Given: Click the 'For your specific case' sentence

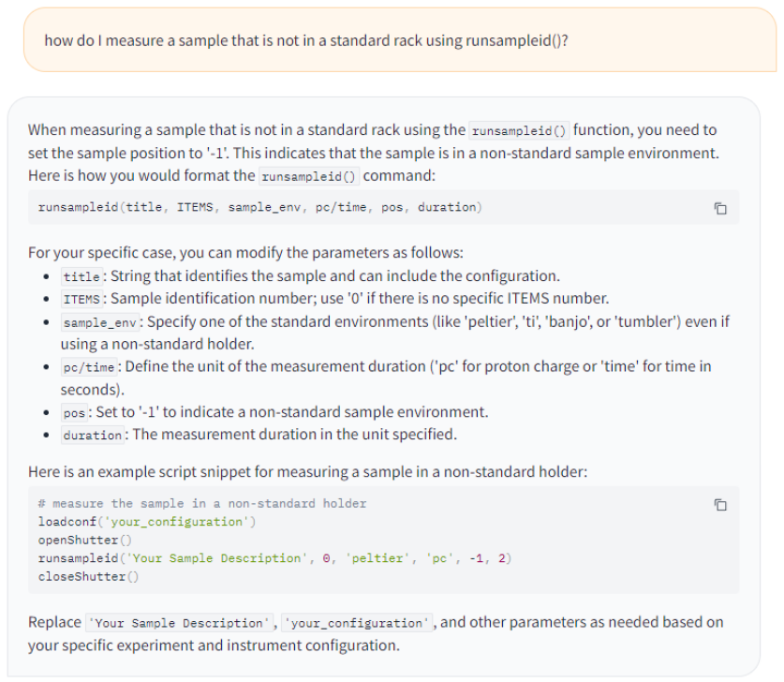Looking at the screenshot, I should click(x=245, y=253).
